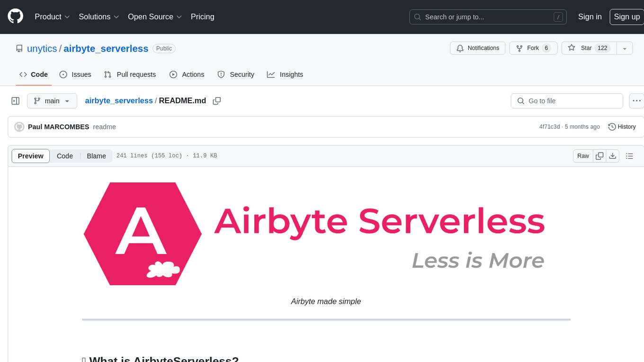
Task: Switch to the Issues tab
Action: tap(75, 74)
